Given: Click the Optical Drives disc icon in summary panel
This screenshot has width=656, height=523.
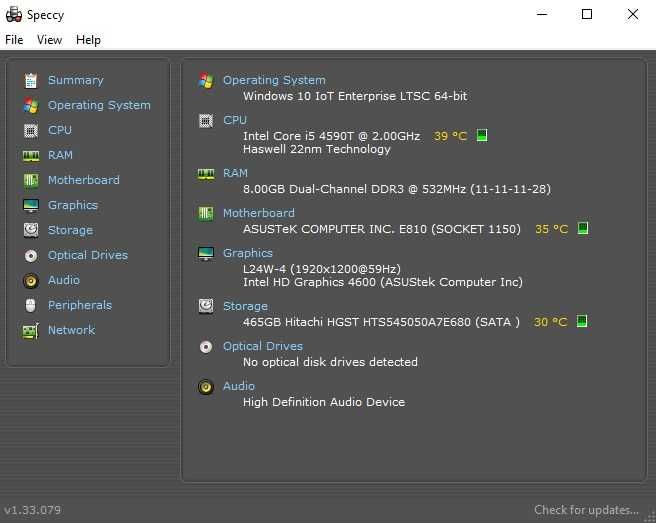Looking at the screenshot, I should pyautogui.click(x=206, y=346).
